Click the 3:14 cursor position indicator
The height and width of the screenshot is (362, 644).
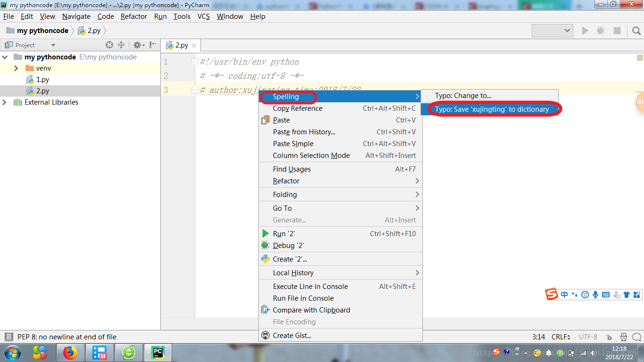point(538,337)
